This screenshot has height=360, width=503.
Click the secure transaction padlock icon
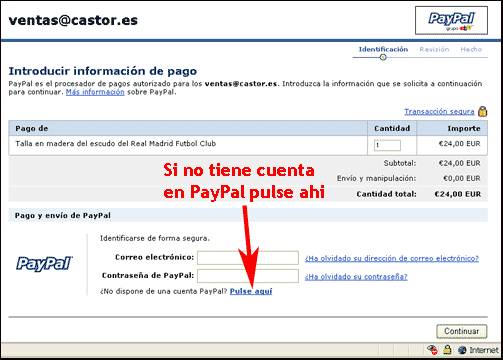coord(482,111)
